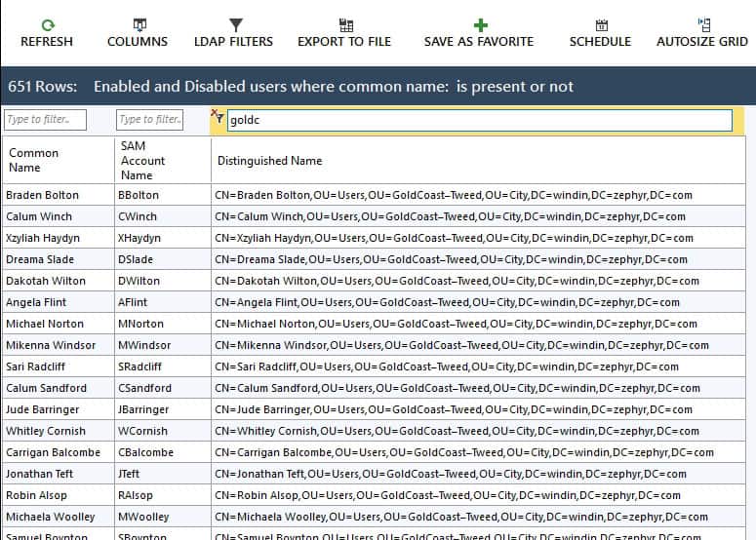Select the Calum Sandford name cell
Viewport: 756px width, 540px height.
(59, 388)
